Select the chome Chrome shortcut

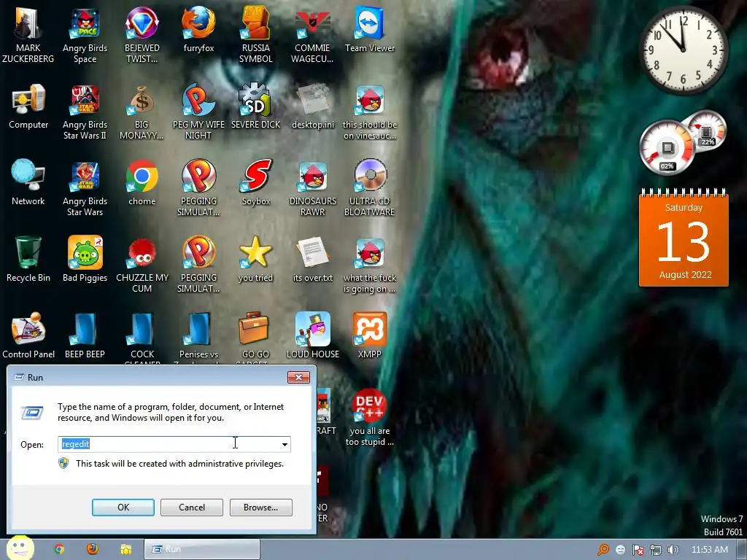point(142,183)
